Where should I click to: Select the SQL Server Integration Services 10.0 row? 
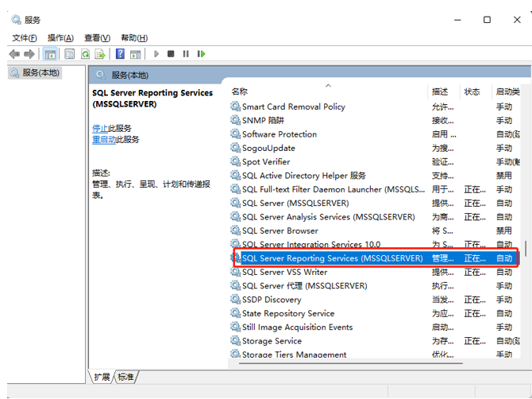point(375,244)
